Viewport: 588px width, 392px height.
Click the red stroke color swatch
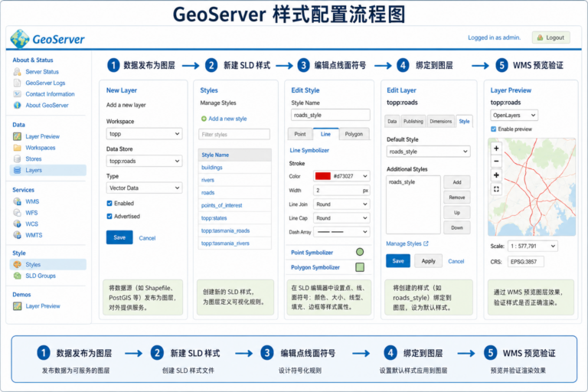tap(323, 176)
